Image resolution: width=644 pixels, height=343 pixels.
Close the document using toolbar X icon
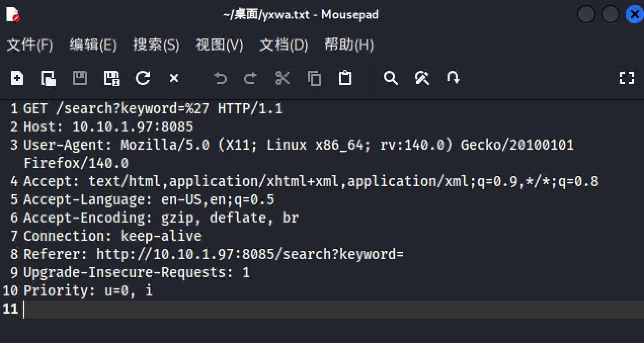click(x=174, y=78)
